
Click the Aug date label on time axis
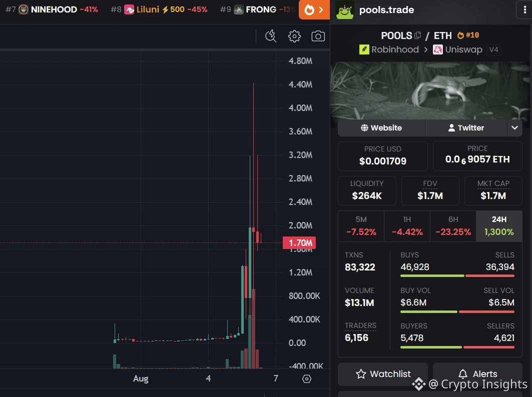141,378
